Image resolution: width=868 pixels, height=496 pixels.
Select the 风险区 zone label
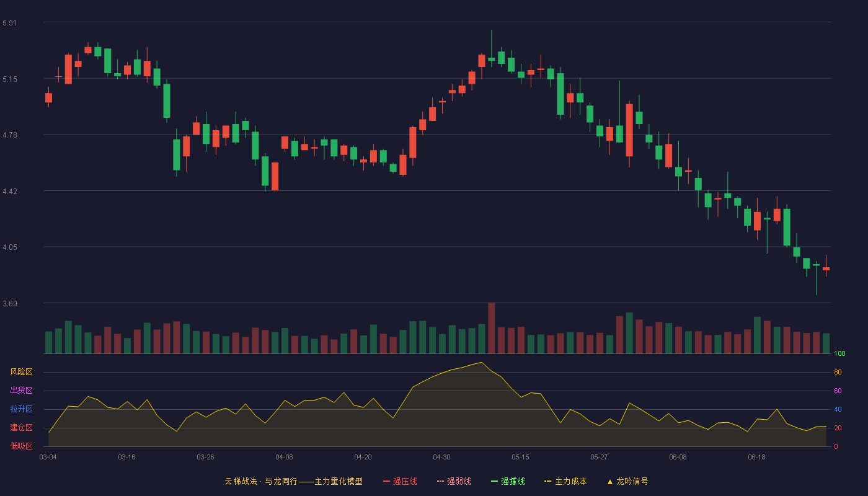pos(21,372)
